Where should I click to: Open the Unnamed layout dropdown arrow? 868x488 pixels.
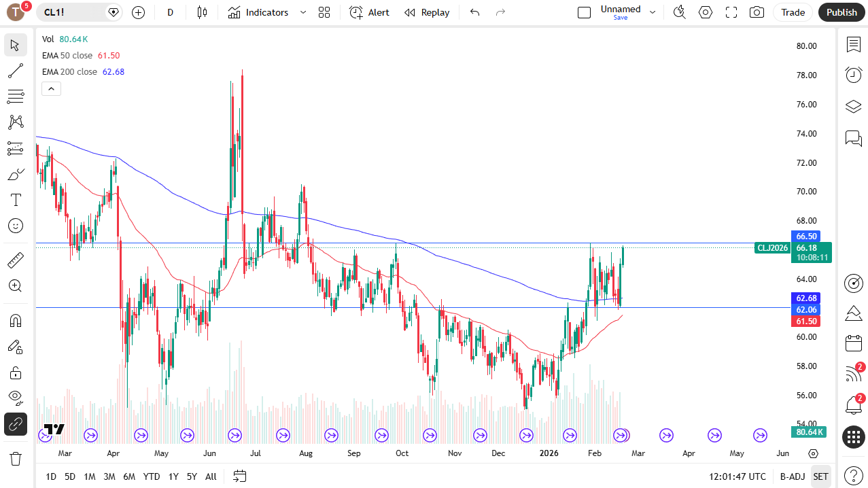click(x=653, y=12)
